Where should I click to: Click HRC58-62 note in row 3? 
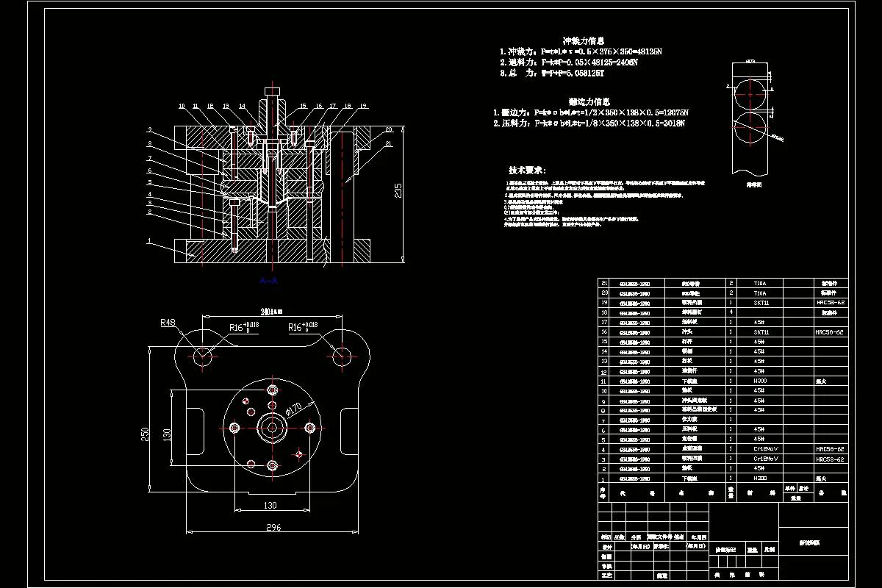pos(830,458)
